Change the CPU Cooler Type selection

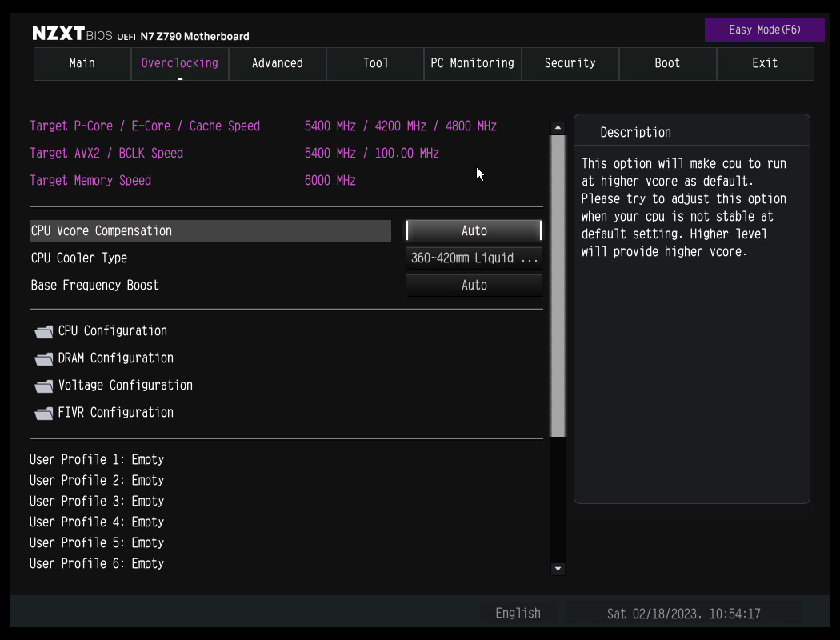[474, 258]
